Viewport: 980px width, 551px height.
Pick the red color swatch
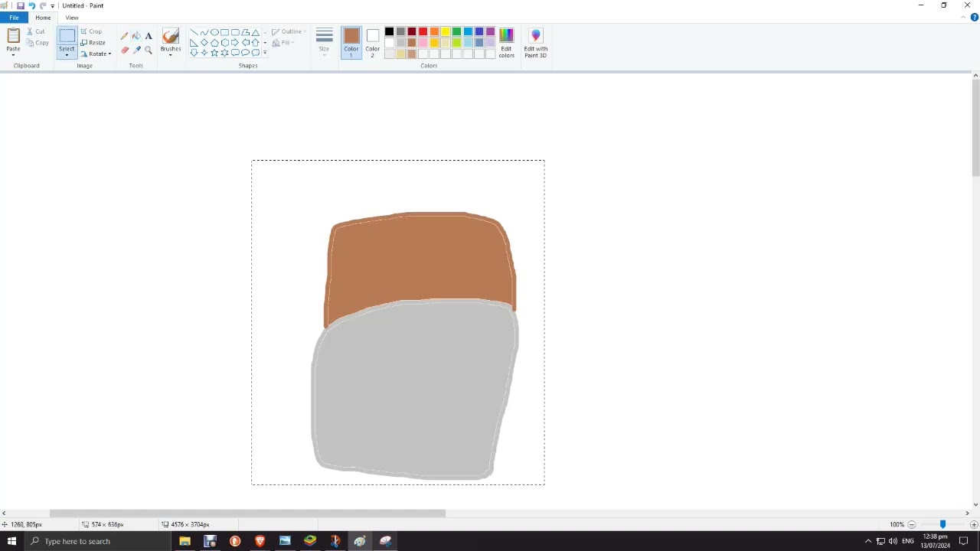point(423,31)
